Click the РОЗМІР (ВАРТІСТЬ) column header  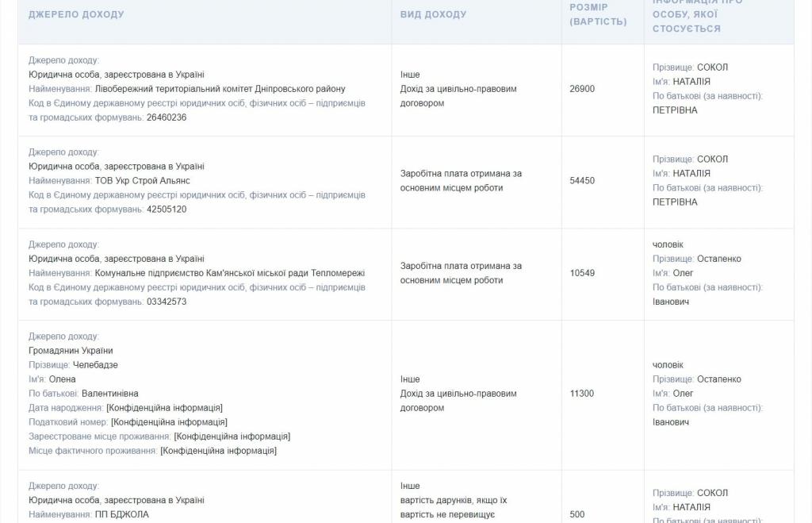tap(598, 14)
